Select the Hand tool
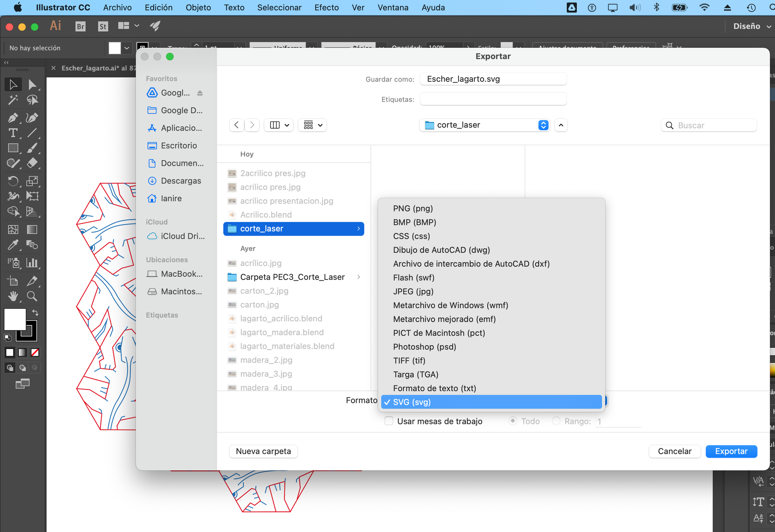The height and width of the screenshot is (532, 775). (x=13, y=296)
